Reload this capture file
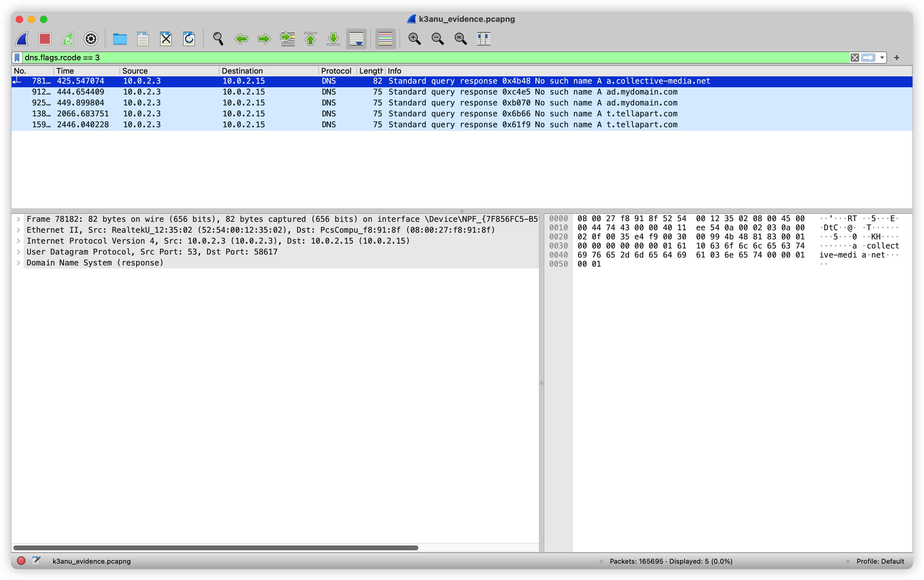 coord(189,39)
